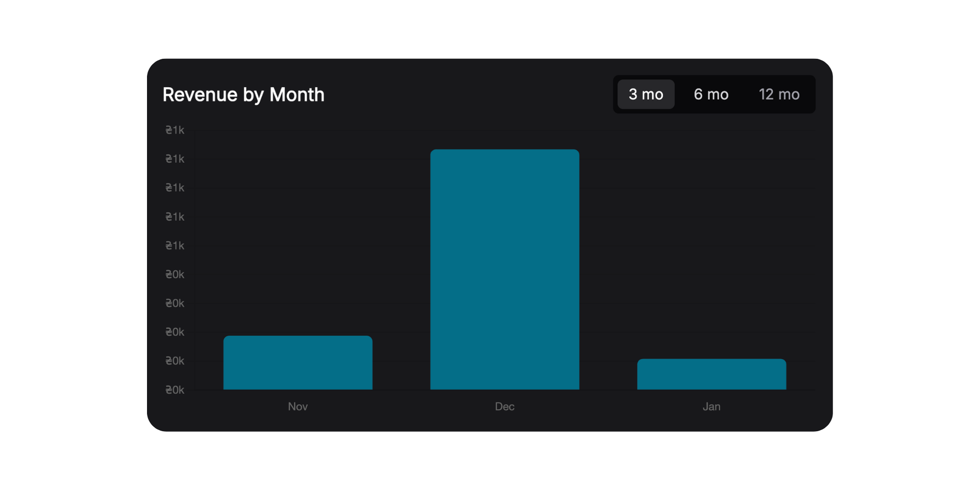Image resolution: width=980 pixels, height=490 pixels.
Task: Click the middle ₴0k gridline label
Action: (x=174, y=332)
